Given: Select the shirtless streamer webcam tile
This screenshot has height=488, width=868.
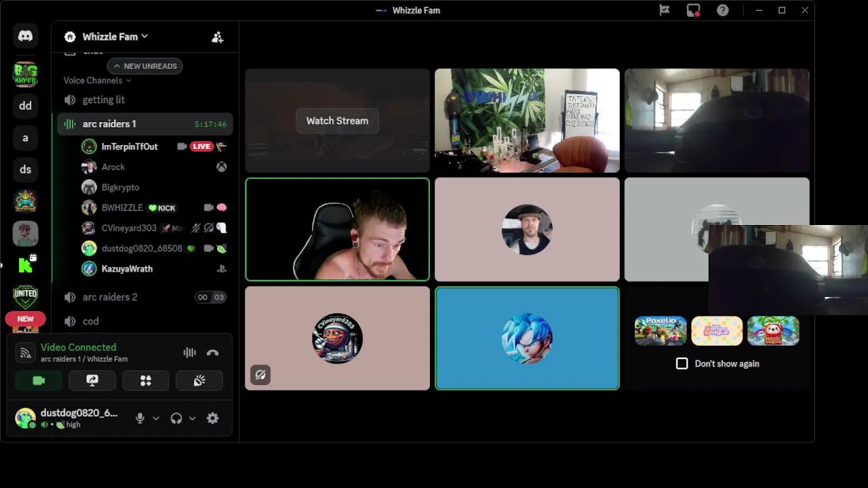Looking at the screenshot, I should pos(337,229).
